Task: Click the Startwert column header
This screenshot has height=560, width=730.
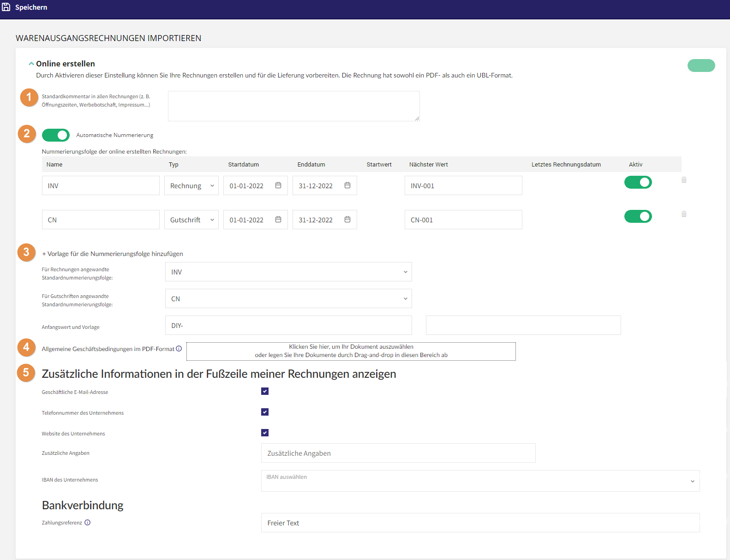Action: [x=379, y=164]
